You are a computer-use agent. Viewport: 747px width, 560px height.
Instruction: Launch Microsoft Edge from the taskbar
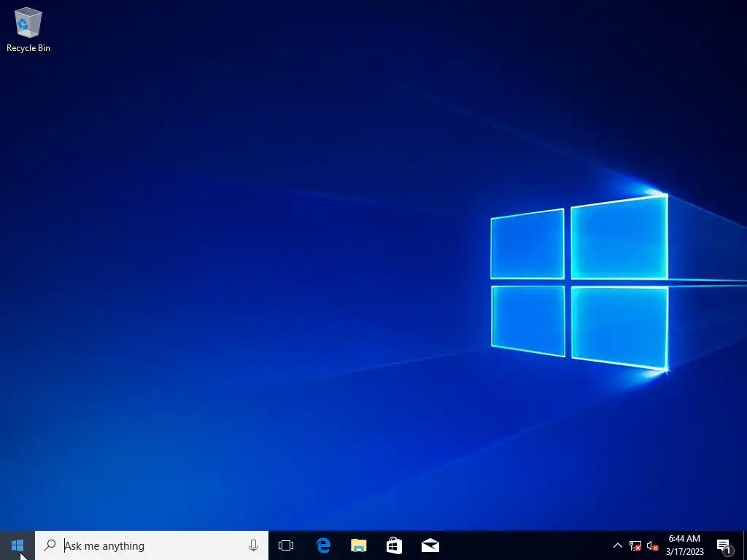click(x=323, y=545)
